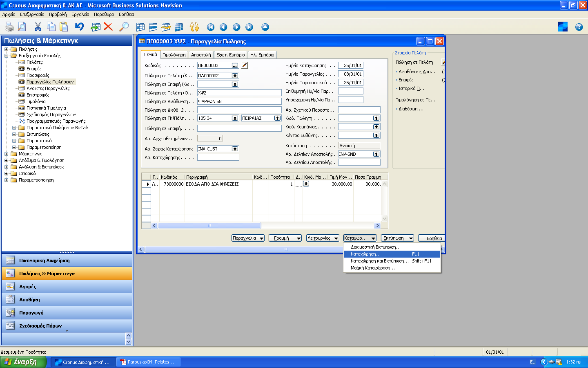
Task: Expand the Πωλήσεις tree folder
Action: click(6, 49)
